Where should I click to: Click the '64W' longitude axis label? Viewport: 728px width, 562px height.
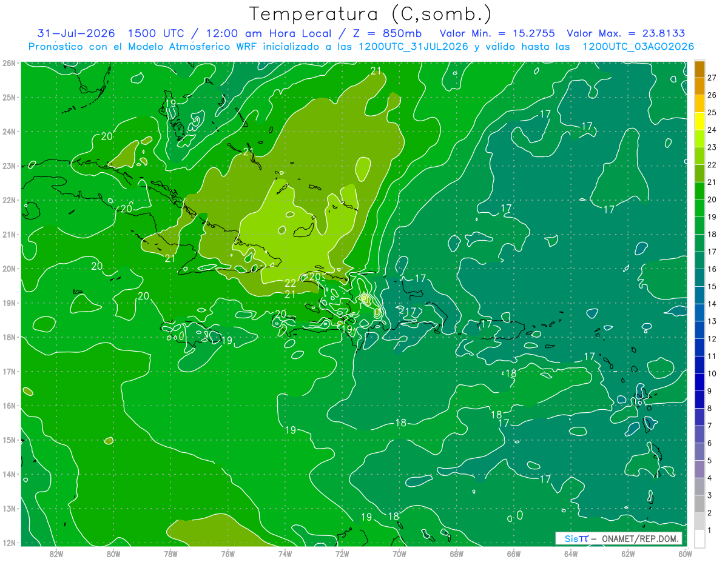click(571, 553)
